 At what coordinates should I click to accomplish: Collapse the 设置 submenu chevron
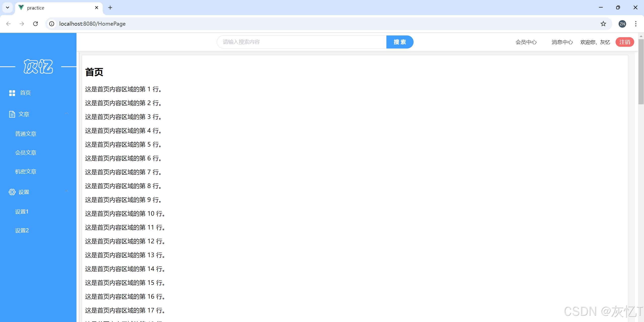point(67,191)
